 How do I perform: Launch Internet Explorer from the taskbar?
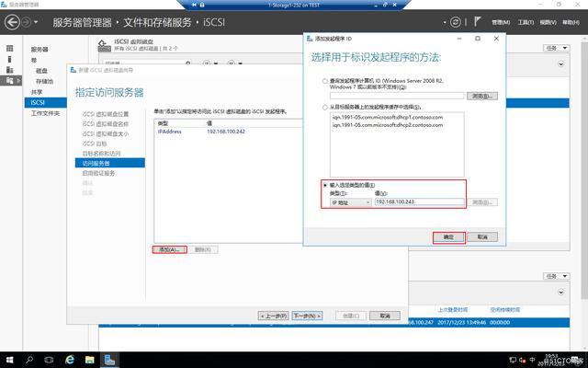(x=70, y=360)
